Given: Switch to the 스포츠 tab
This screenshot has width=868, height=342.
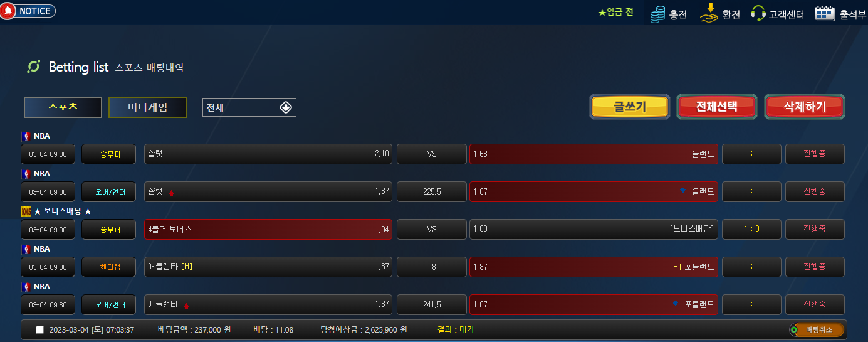Looking at the screenshot, I should pos(63,107).
